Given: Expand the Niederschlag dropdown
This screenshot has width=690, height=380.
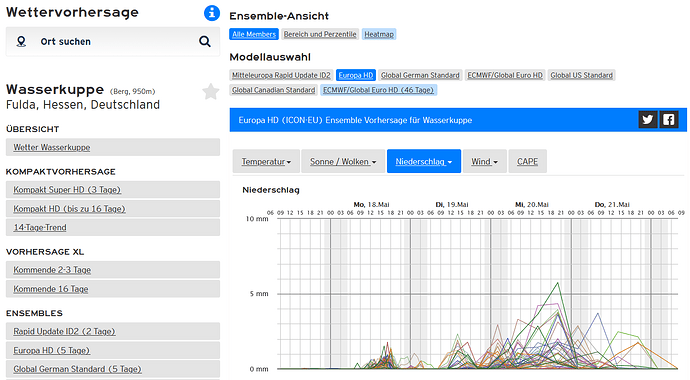Looking at the screenshot, I should point(424,161).
